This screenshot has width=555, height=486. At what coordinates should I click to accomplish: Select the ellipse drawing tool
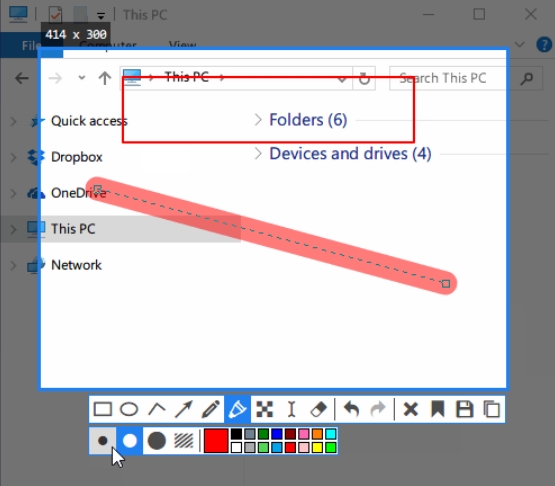tap(129, 410)
